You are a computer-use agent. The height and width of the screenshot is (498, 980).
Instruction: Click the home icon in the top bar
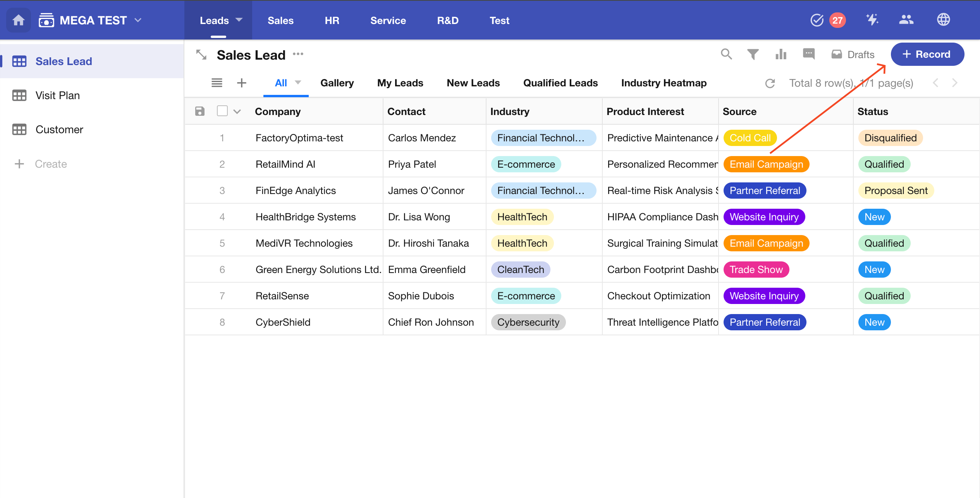pyautogui.click(x=18, y=20)
